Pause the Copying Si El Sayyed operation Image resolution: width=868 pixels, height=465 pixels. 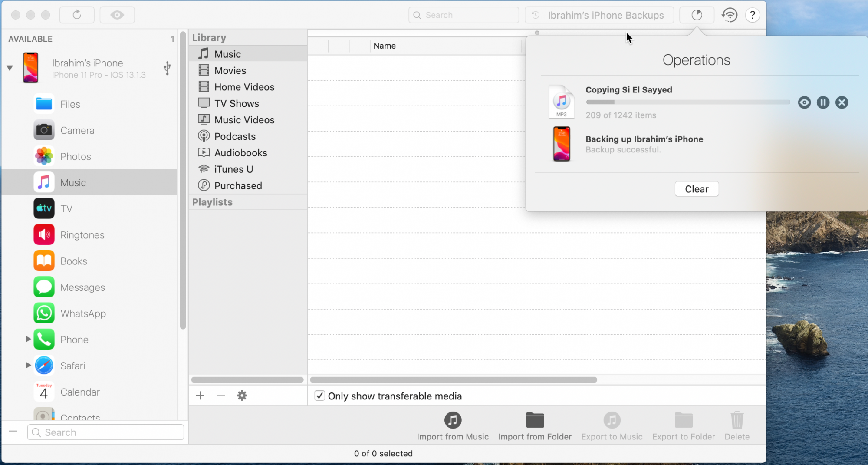(823, 102)
